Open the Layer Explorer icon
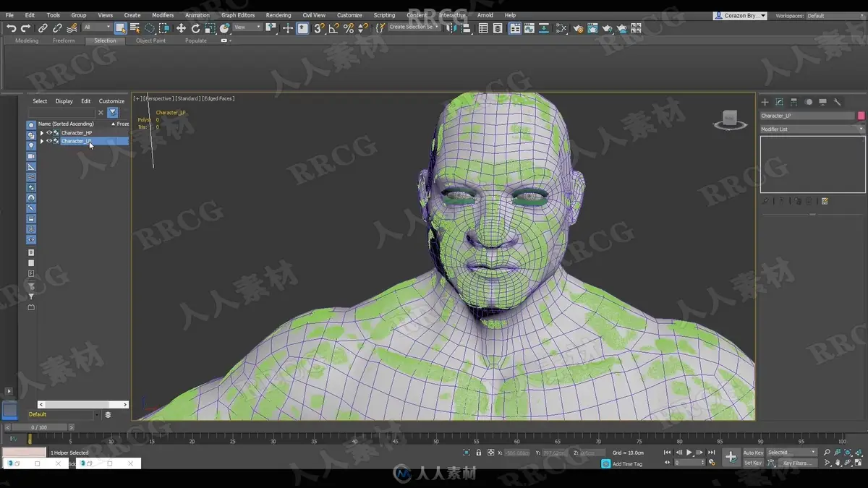 (498, 28)
